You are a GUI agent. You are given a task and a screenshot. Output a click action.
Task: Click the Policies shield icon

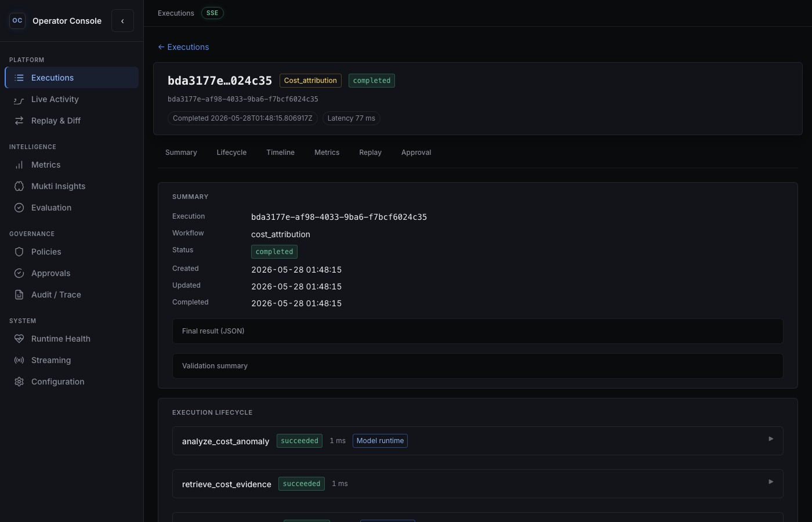[x=19, y=252]
